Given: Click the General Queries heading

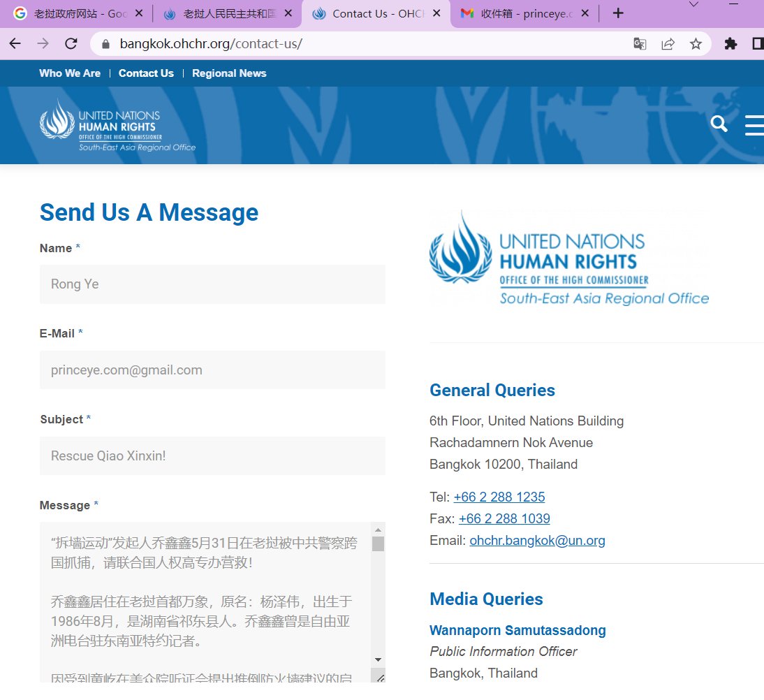Looking at the screenshot, I should [x=492, y=390].
